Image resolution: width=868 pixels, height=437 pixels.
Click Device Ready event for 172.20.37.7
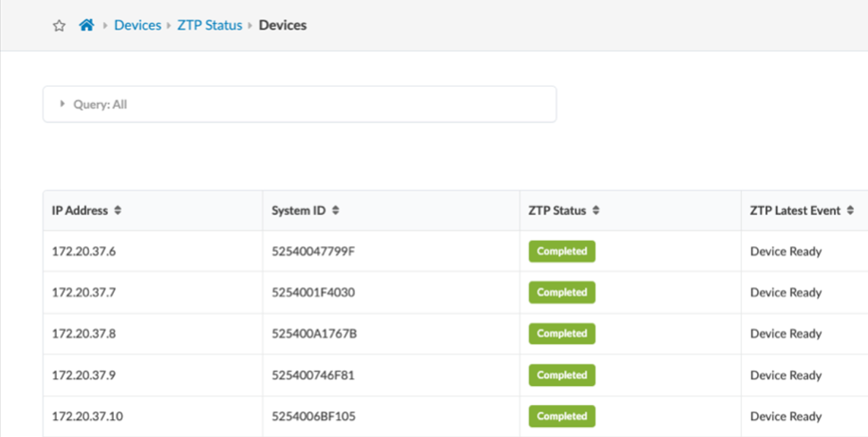pyautogui.click(x=785, y=292)
